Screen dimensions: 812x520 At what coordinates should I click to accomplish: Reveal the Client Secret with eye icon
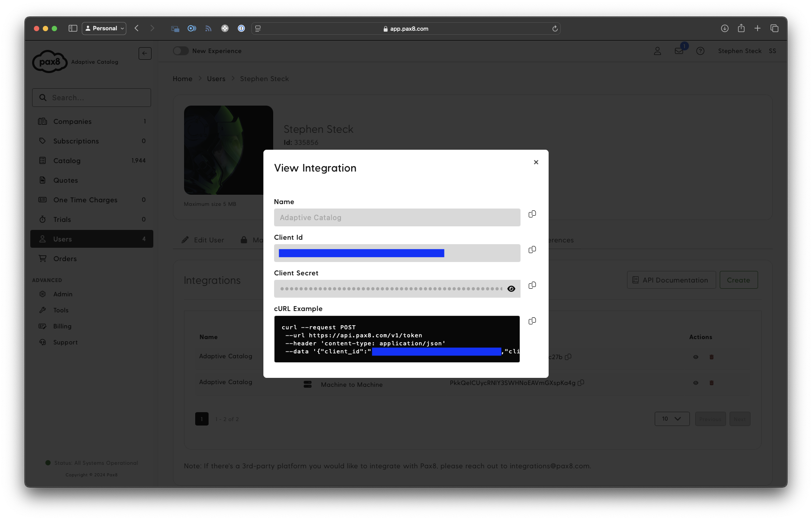[x=511, y=289]
